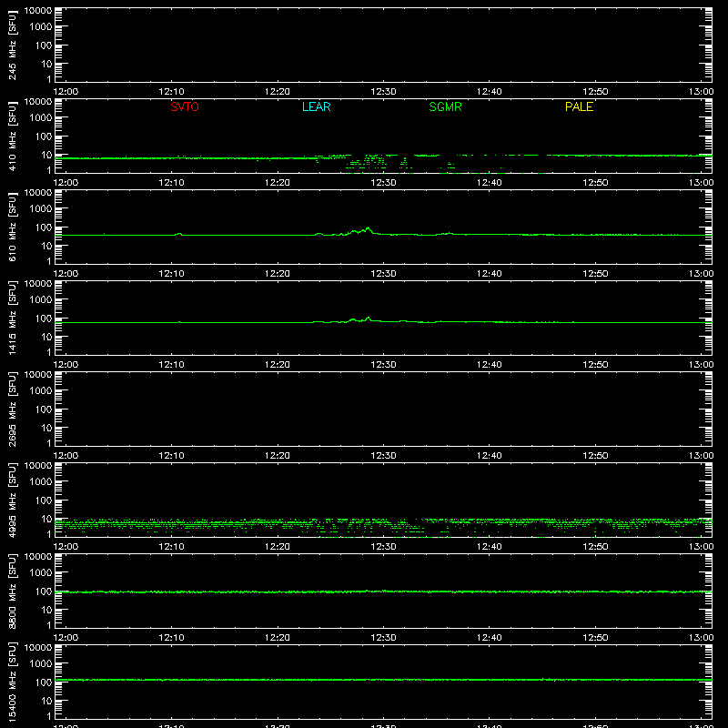
Task: Select the 1415 MHz [SFU] axis title
Action: [x=13, y=318]
